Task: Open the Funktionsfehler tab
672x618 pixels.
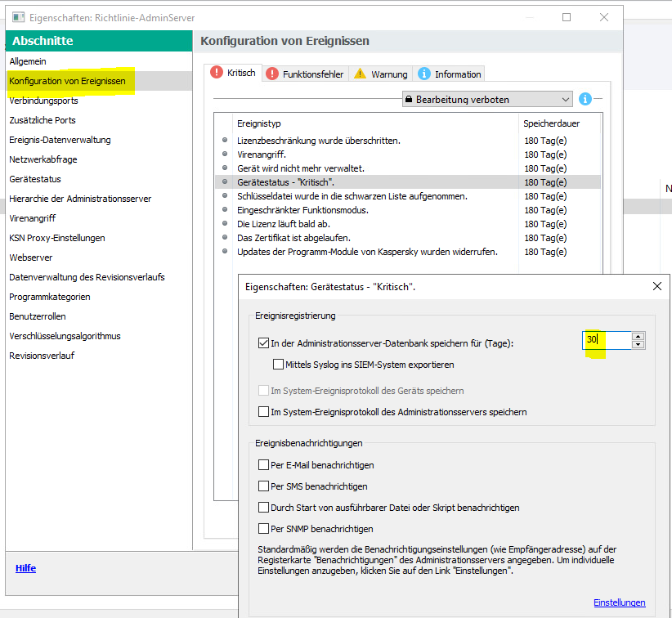Action: point(305,74)
